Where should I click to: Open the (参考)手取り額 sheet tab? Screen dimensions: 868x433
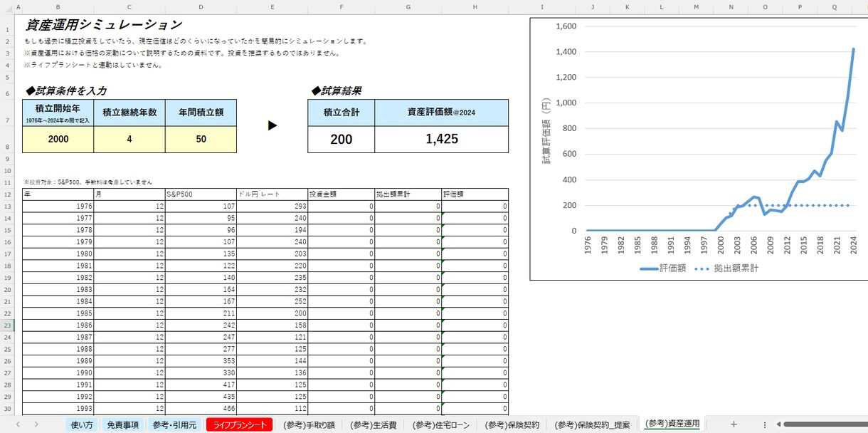pos(309,425)
